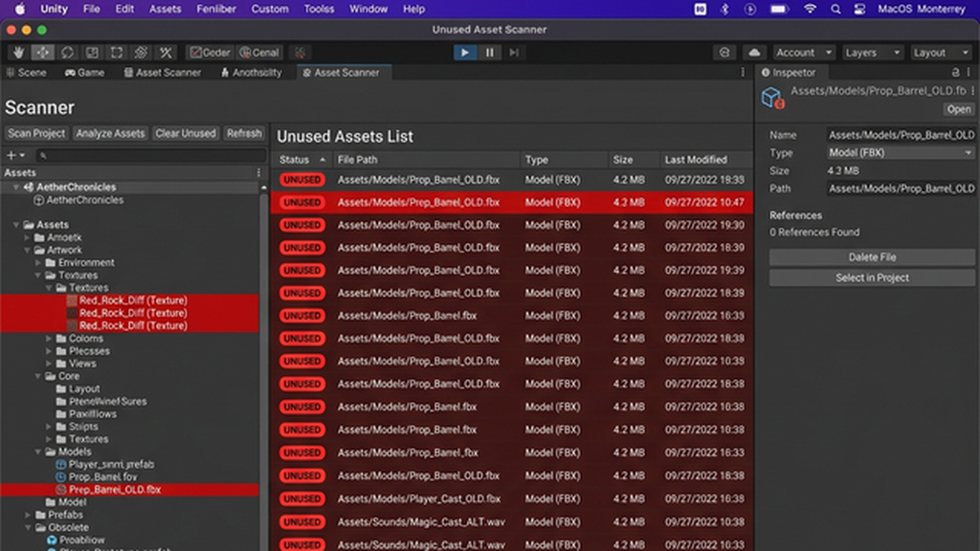
Task: Select highlighted row modified 09/27/2022 10:47
Action: (512, 203)
